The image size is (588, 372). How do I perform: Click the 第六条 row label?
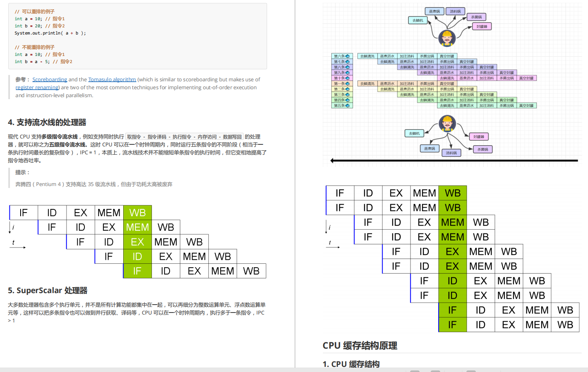342,56
